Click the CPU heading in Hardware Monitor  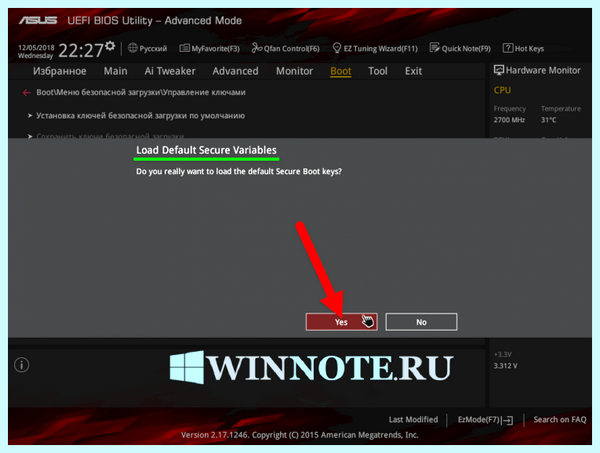click(502, 90)
